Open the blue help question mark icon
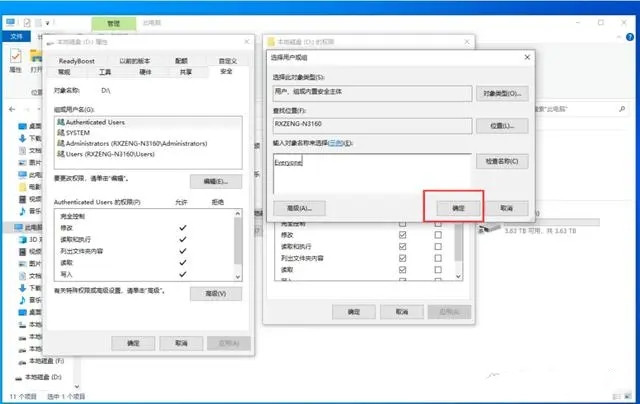Viewport: 640px width, 404px height. 630,37
